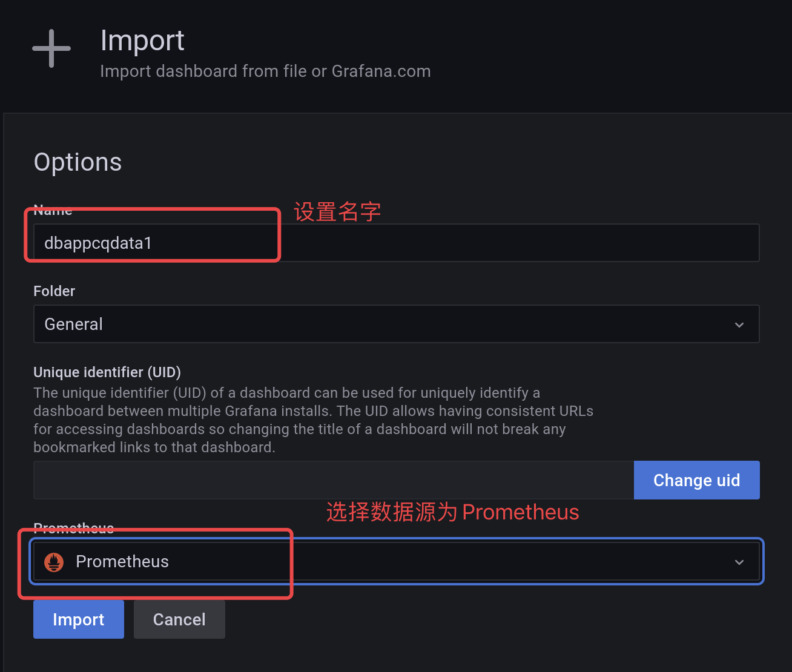This screenshot has width=792, height=672.
Task: Click the blue Import button
Action: (x=79, y=619)
